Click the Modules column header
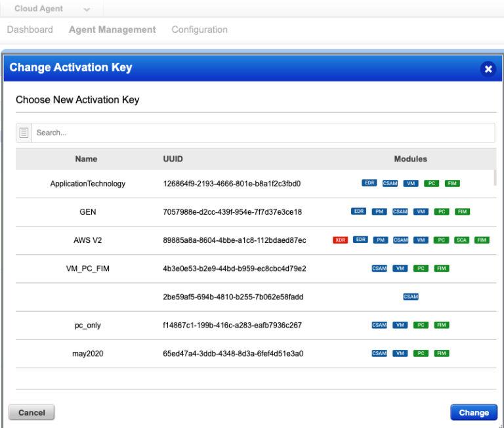 tap(410, 159)
